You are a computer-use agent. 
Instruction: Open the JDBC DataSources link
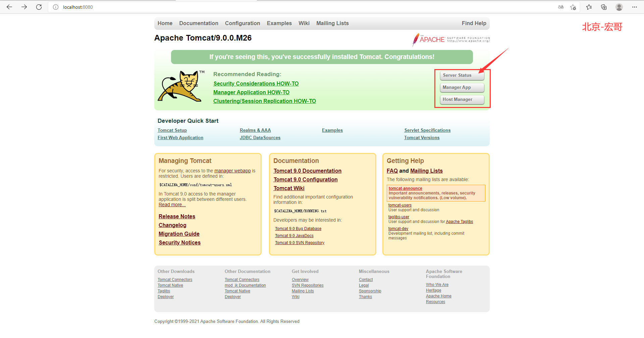coord(260,138)
